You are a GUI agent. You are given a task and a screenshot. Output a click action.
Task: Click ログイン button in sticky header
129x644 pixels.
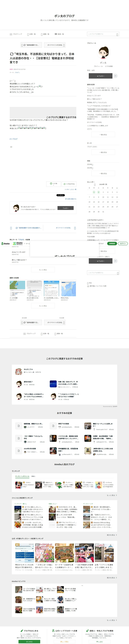click(123, 244)
